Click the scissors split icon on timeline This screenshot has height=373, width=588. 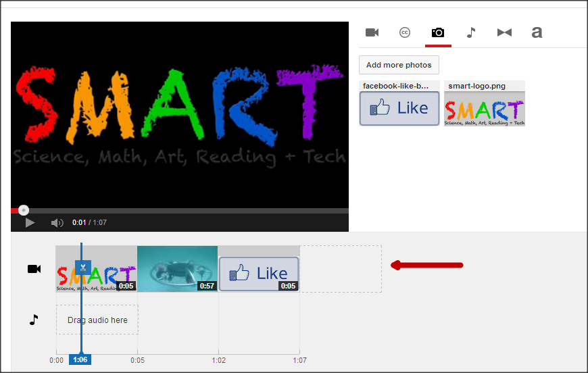click(x=83, y=268)
